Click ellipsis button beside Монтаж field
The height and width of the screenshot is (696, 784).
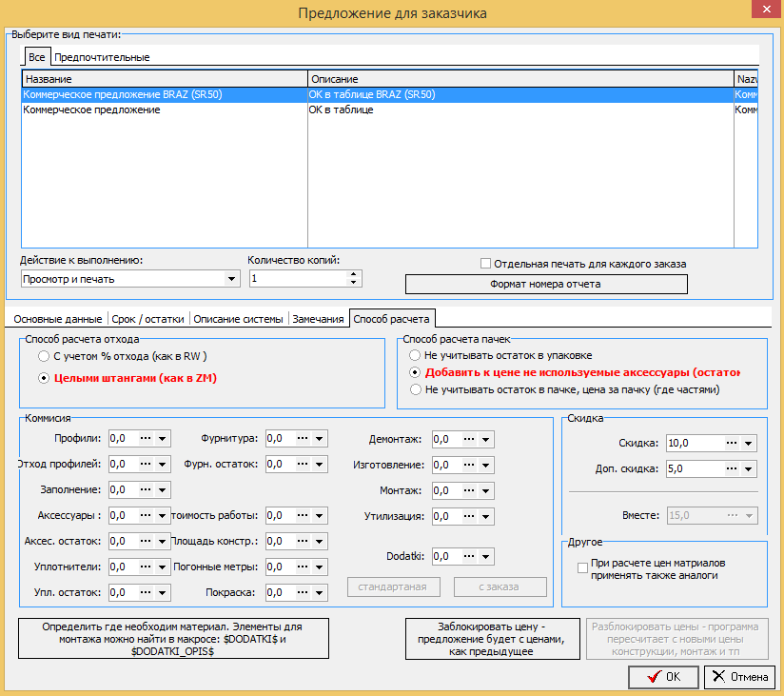click(x=469, y=491)
